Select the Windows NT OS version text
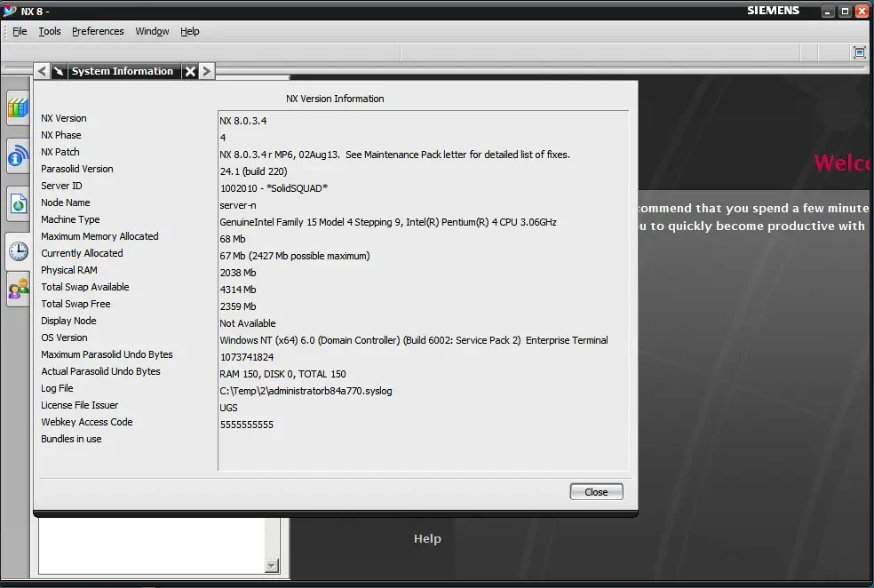 414,340
